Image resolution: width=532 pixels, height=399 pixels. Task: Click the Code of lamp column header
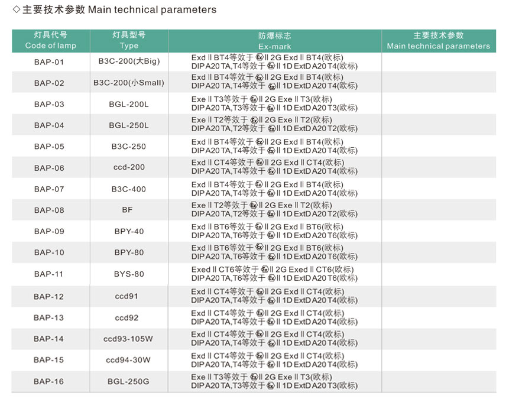[x=51, y=41]
